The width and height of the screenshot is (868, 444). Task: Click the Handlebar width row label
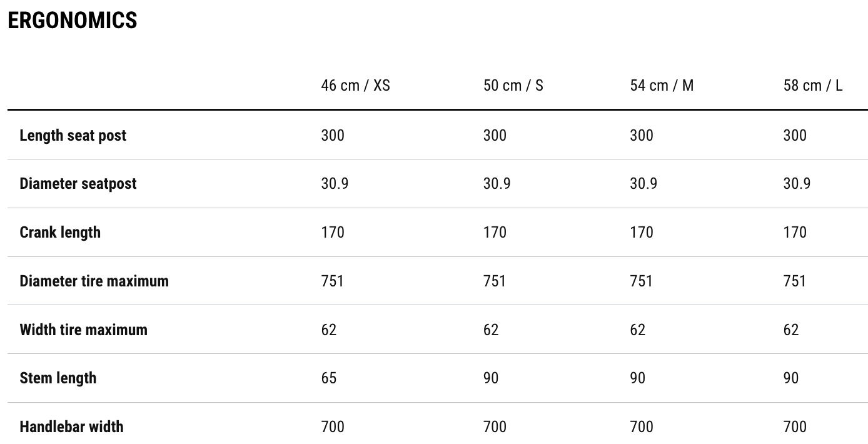[x=71, y=426]
